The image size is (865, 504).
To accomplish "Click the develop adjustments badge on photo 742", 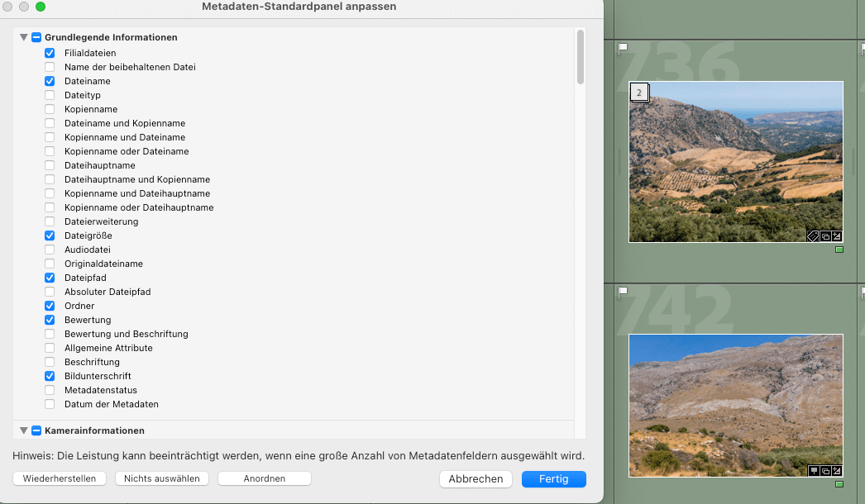I will tap(837, 471).
